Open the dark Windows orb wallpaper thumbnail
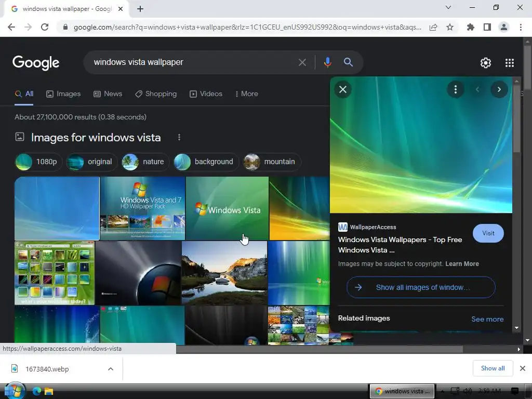 tap(138, 273)
